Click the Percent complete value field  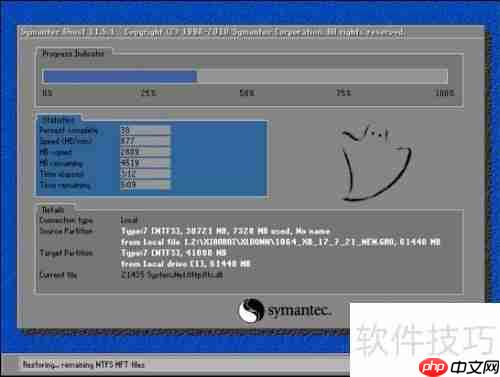coord(145,130)
